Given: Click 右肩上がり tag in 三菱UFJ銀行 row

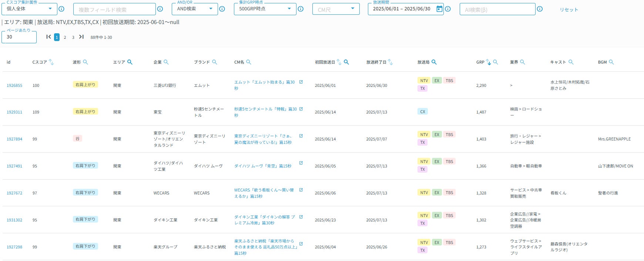Looking at the screenshot, I should click(x=85, y=85).
